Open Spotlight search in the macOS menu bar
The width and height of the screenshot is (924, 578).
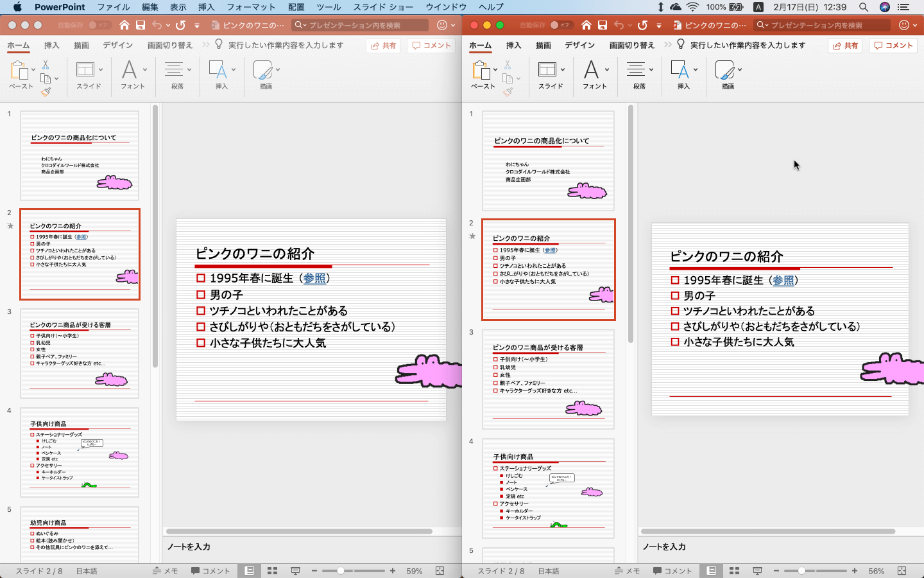point(864,7)
